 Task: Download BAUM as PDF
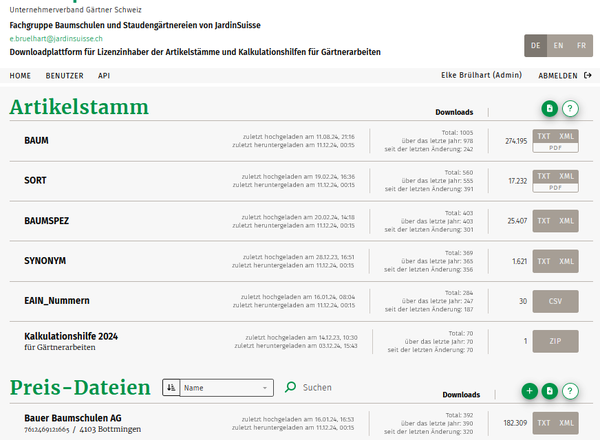tap(556, 148)
